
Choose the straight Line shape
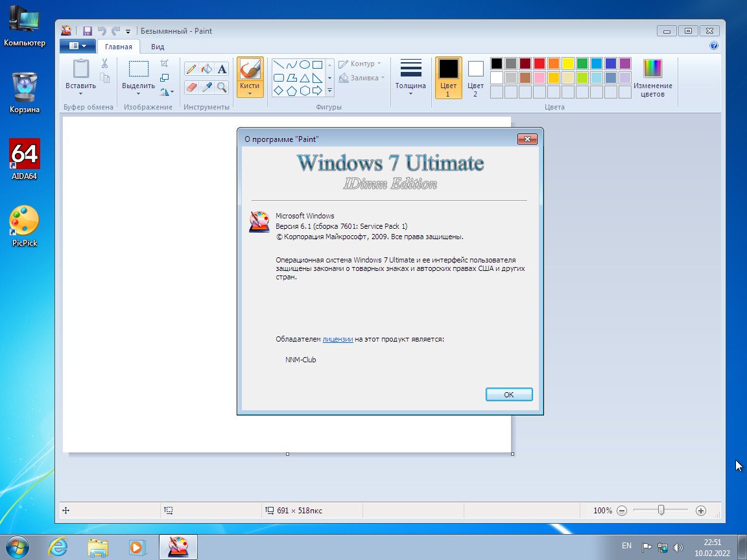click(x=279, y=65)
